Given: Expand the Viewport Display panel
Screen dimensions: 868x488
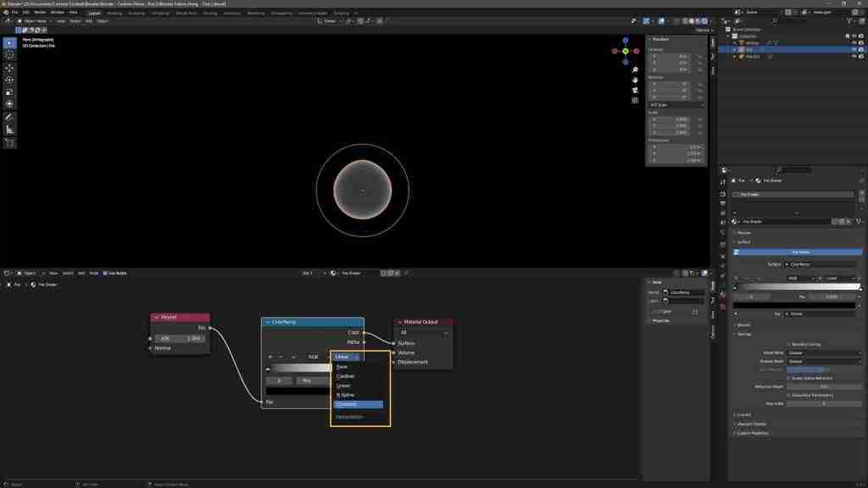Looking at the screenshot, I should 751,424.
